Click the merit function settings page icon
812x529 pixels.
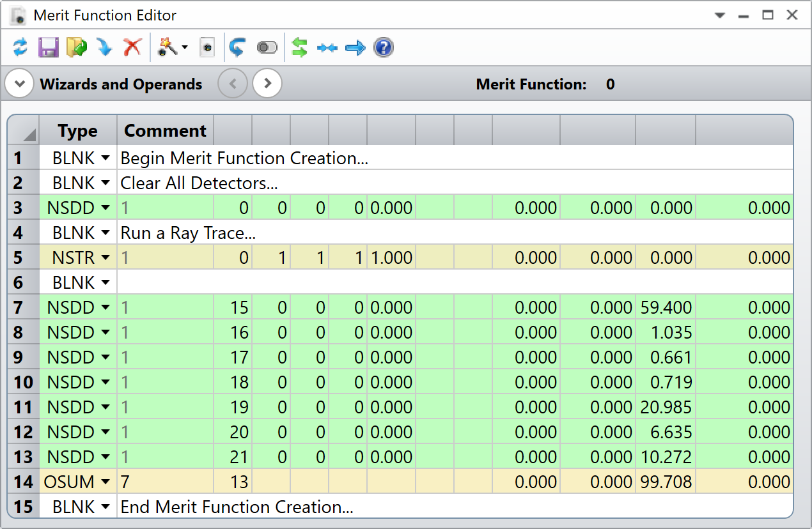[x=207, y=47]
